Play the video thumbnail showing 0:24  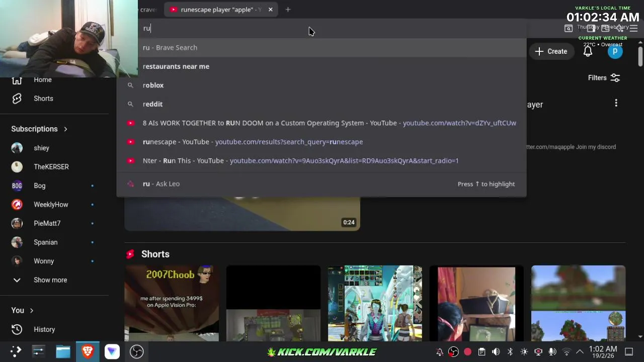(x=242, y=214)
